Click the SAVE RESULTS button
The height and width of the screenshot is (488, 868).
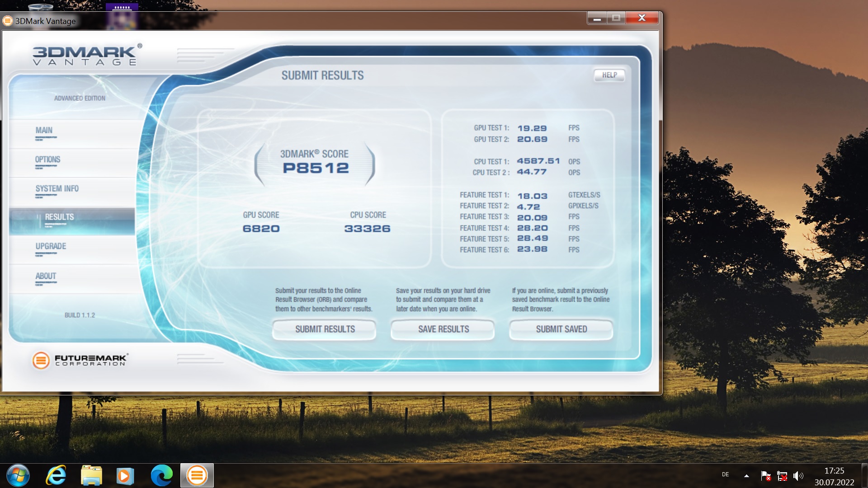[x=443, y=329]
